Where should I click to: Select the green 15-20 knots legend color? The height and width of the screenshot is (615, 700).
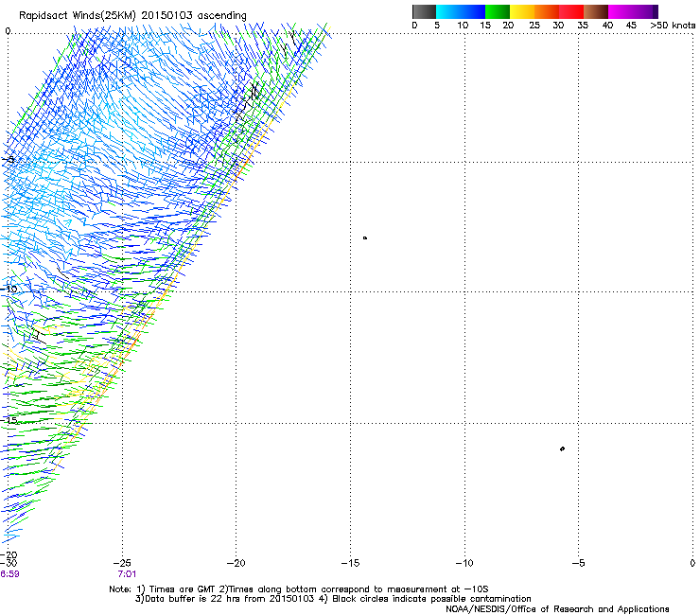[x=498, y=11]
